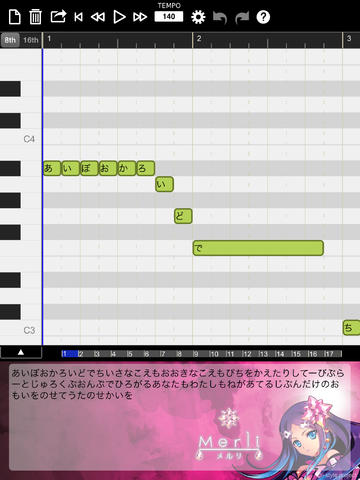
Task: Create a new document with the page icon
Action: click(15, 17)
